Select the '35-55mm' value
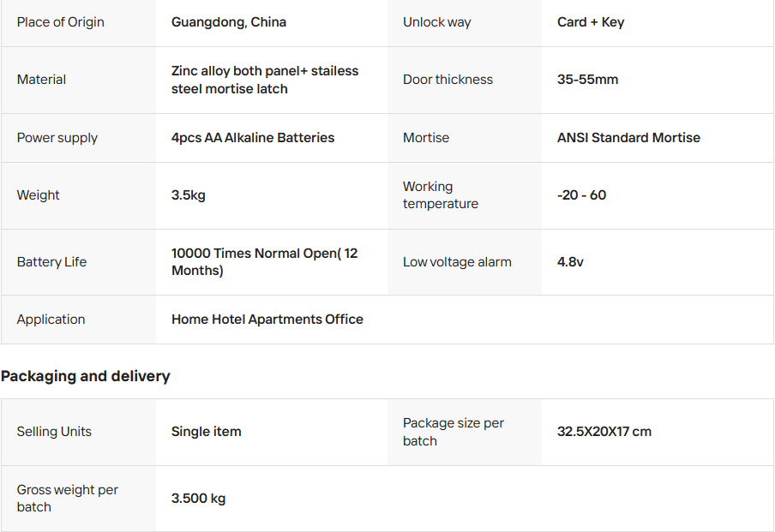 click(x=587, y=80)
